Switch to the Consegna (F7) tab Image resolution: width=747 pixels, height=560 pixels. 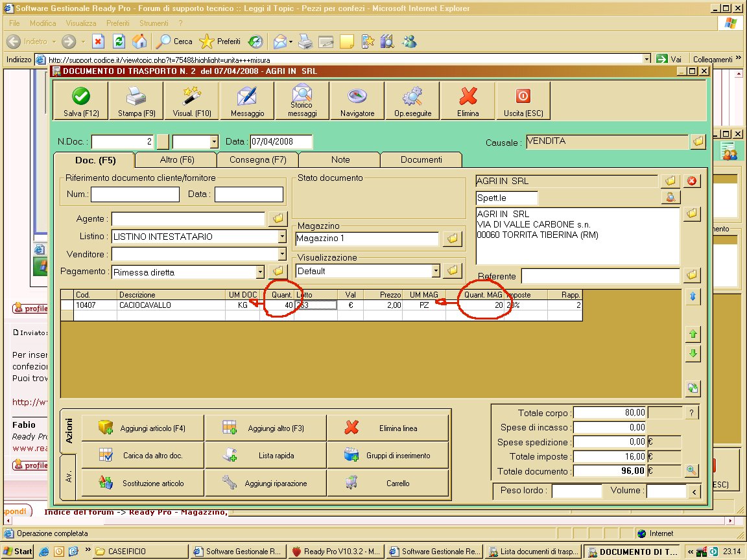(x=257, y=159)
